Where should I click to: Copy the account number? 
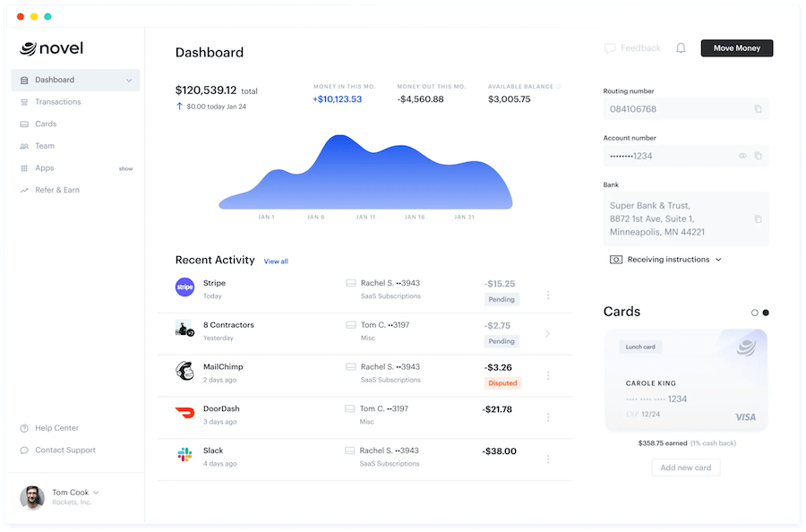click(758, 156)
